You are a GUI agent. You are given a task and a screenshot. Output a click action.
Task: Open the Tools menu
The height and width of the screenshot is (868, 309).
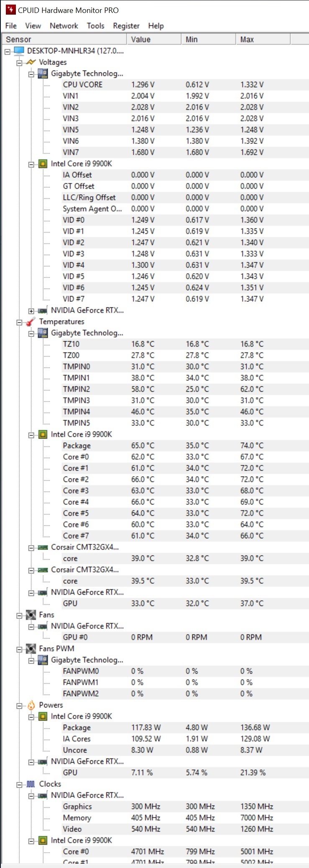tap(96, 26)
